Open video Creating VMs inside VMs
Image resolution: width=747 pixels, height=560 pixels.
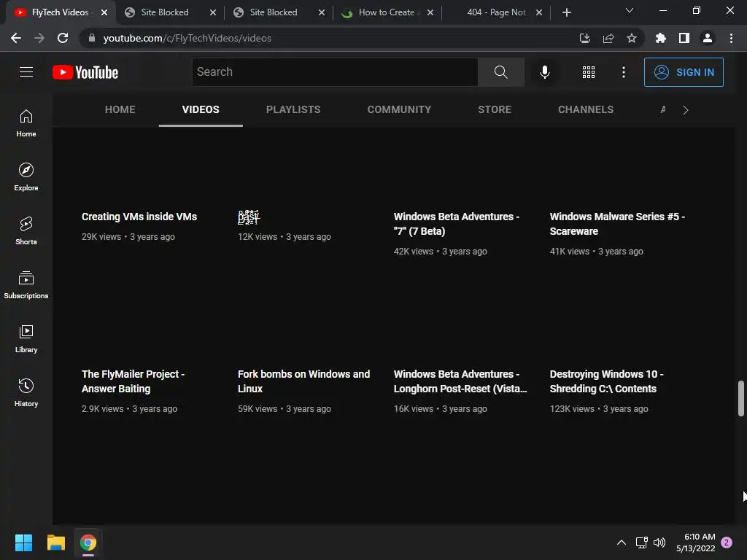pos(139,217)
